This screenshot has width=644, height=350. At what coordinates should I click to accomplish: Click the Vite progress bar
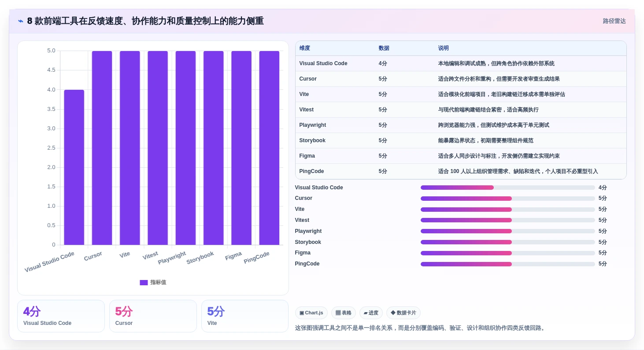(x=507, y=210)
